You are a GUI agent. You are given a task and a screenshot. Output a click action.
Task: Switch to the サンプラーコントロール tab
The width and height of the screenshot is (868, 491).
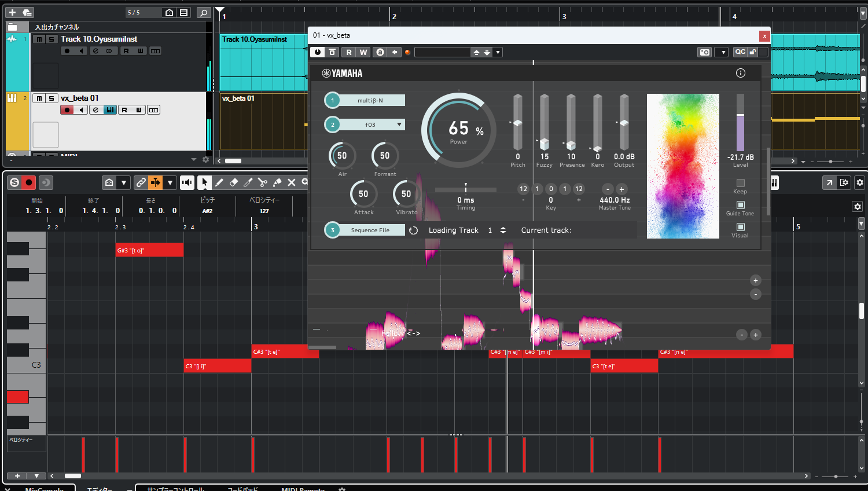175,489
